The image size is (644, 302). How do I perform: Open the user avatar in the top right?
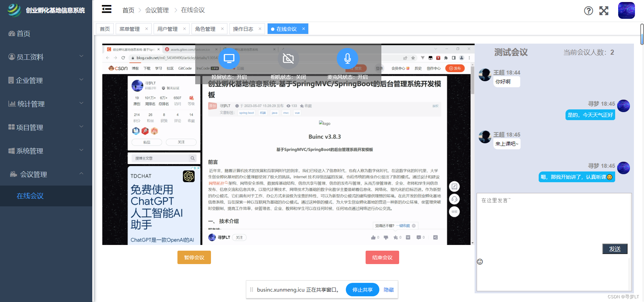pos(626,10)
